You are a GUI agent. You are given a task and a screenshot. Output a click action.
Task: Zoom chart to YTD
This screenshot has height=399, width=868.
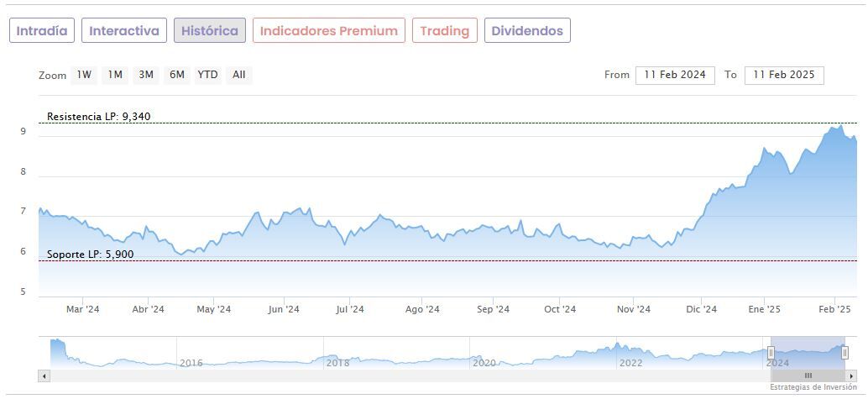coord(207,75)
